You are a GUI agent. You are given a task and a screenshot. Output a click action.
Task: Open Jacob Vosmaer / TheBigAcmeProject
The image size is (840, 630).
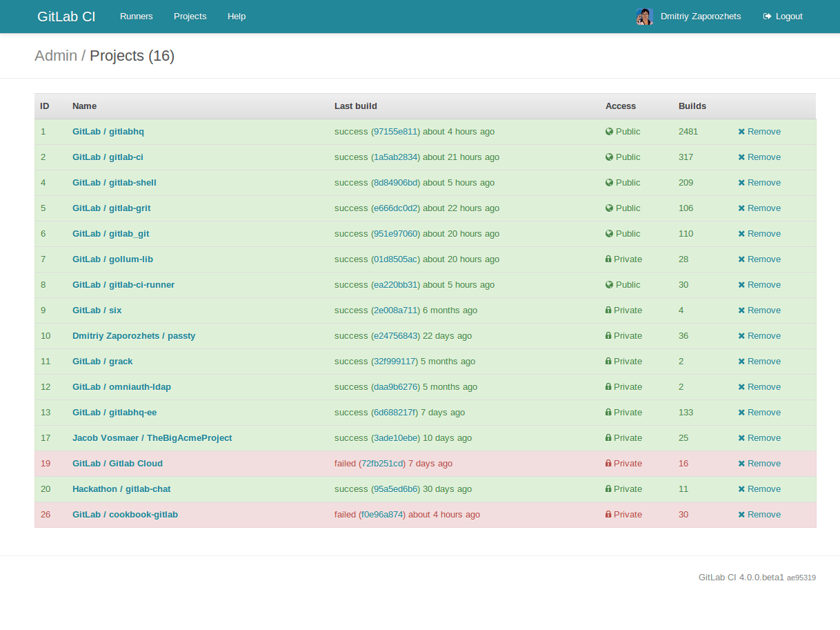(152, 438)
